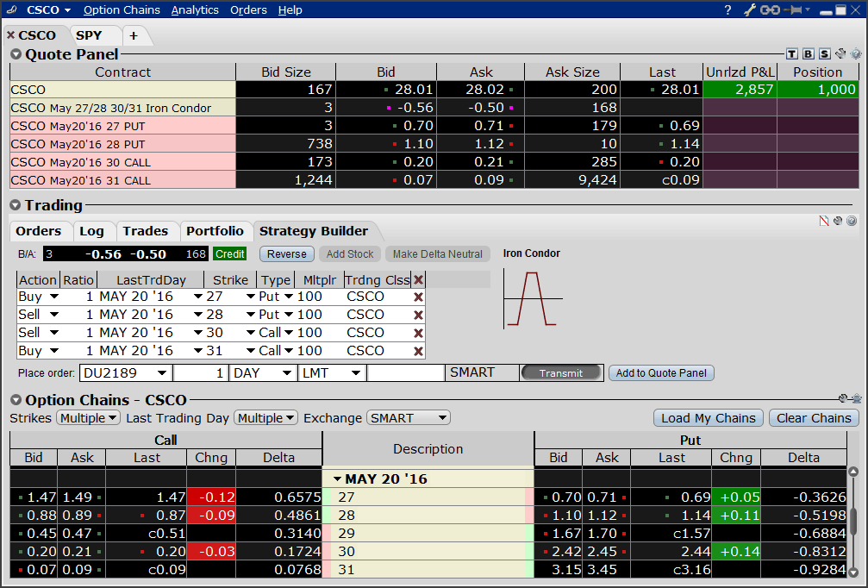Click the crossed-out page icon in Trading panel
This screenshot has width=868, height=588.
click(824, 221)
